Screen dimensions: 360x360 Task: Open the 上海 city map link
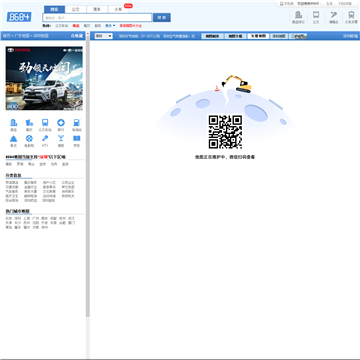(27, 218)
